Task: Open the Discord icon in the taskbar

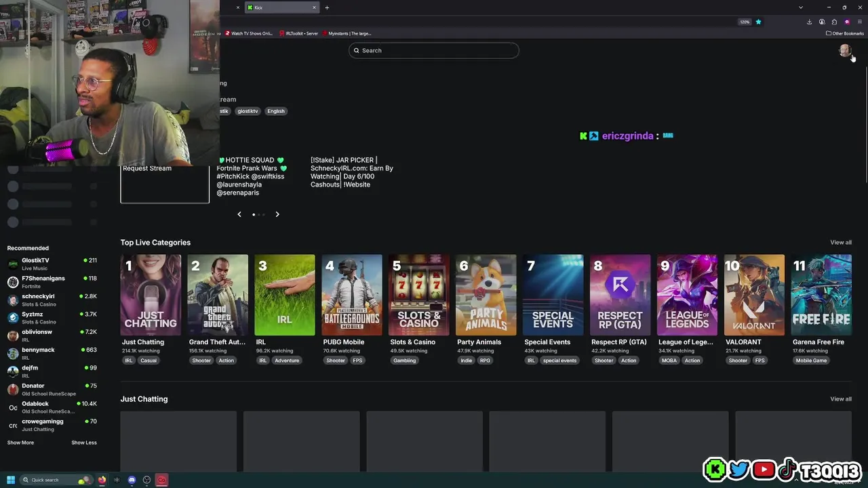Action: [132, 480]
